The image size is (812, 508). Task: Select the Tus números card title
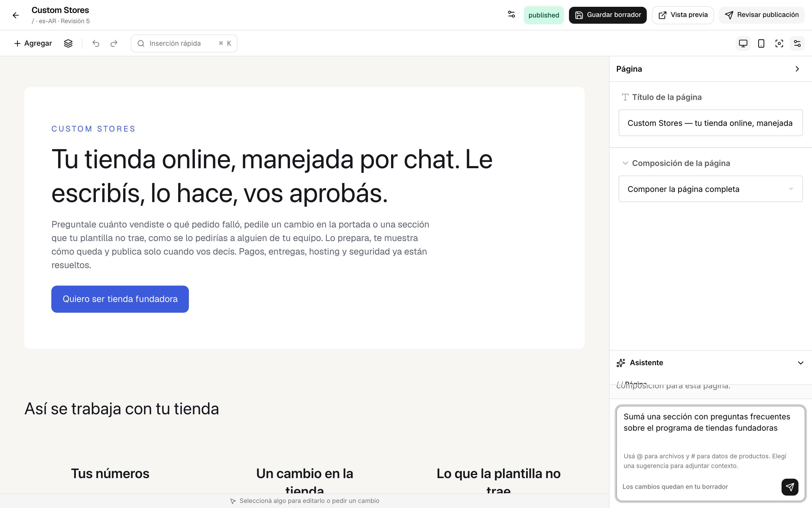(x=110, y=474)
